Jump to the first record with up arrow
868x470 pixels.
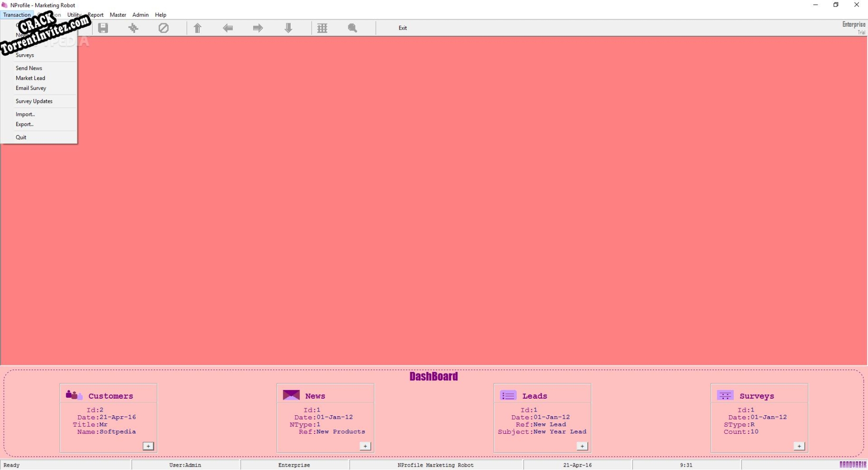(x=198, y=28)
